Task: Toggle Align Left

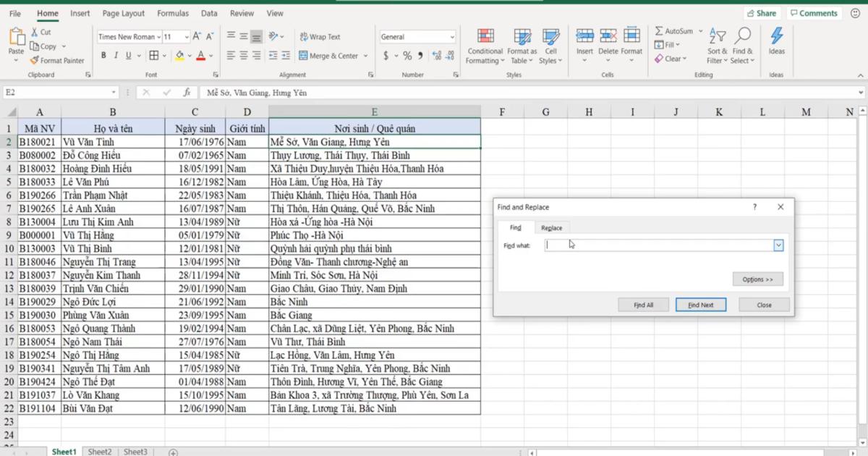Action: (231, 56)
